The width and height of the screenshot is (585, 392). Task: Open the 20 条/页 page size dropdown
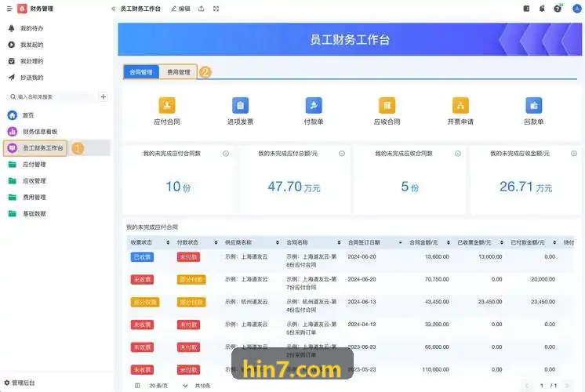click(168, 386)
